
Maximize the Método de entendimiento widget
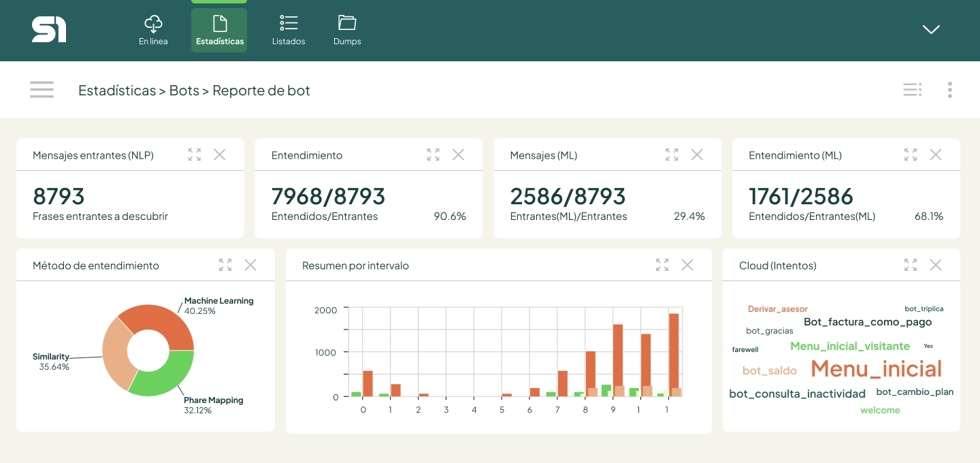(225, 265)
